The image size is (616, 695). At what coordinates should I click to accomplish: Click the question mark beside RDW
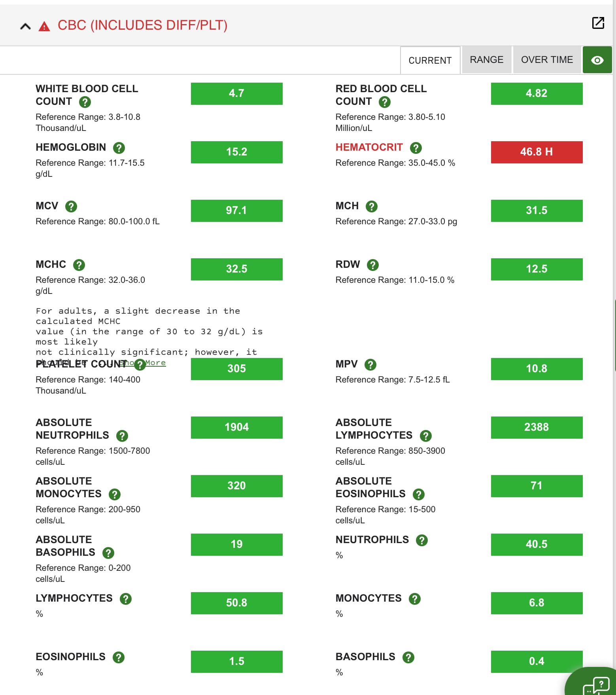tap(372, 265)
